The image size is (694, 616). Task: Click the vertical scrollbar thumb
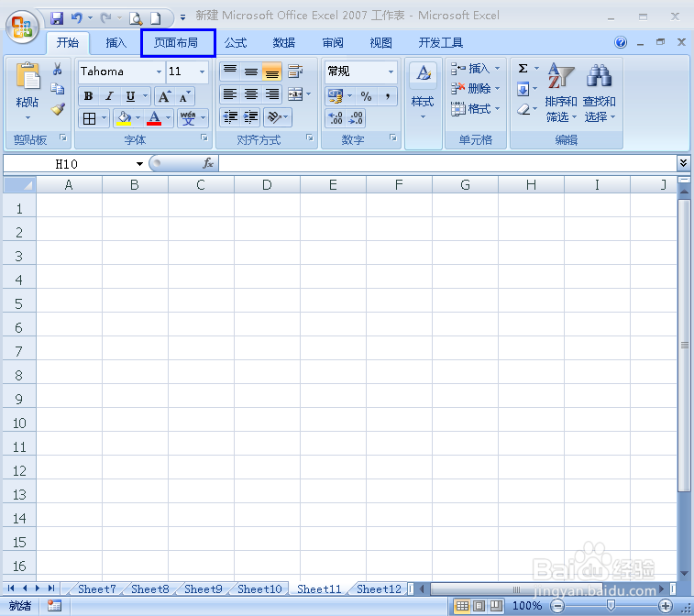pos(685,345)
